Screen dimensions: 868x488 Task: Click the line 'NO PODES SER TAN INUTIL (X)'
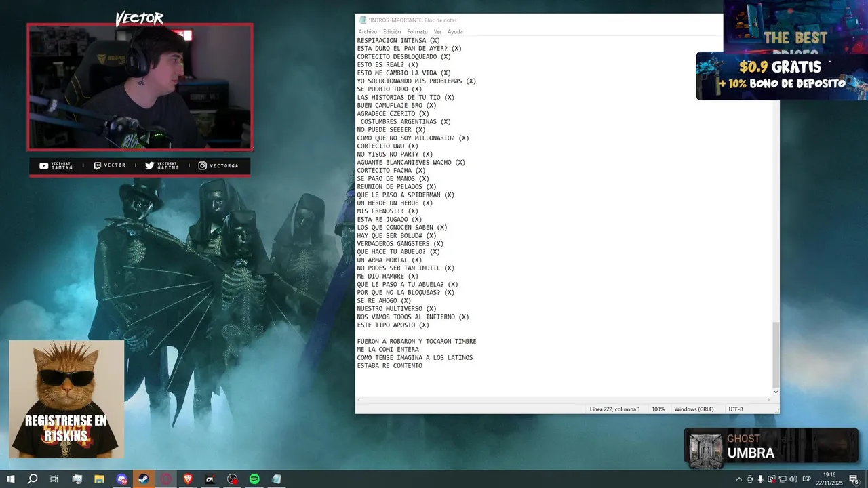point(406,268)
